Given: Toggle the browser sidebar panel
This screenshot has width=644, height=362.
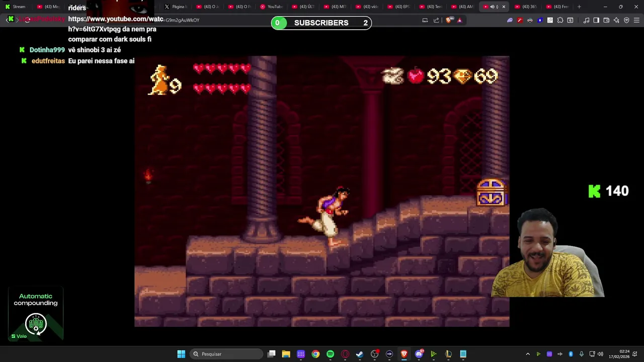Looking at the screenshot, I should (x=596, y=20).
